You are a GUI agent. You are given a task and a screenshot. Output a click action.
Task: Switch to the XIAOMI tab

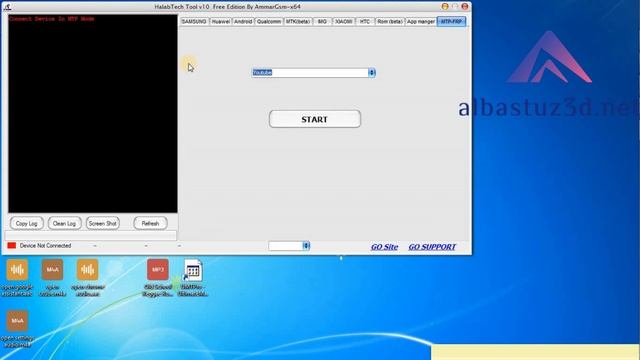click(x=344, y=21)
